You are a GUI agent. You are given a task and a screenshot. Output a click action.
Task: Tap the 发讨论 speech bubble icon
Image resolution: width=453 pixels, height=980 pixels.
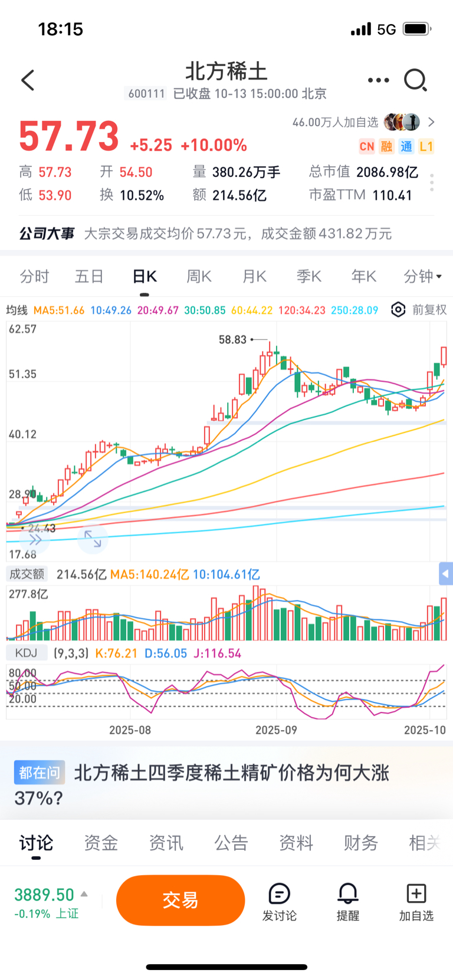click(279, 894)
